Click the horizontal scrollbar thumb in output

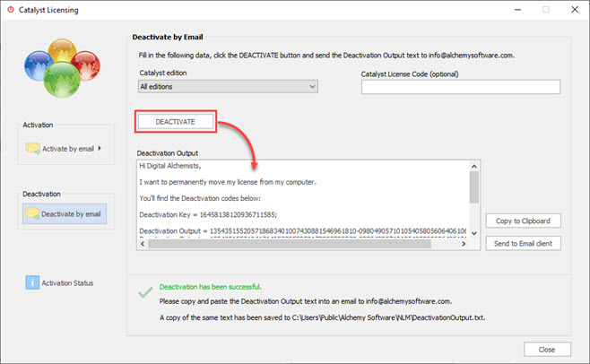[x=290, y=244]
